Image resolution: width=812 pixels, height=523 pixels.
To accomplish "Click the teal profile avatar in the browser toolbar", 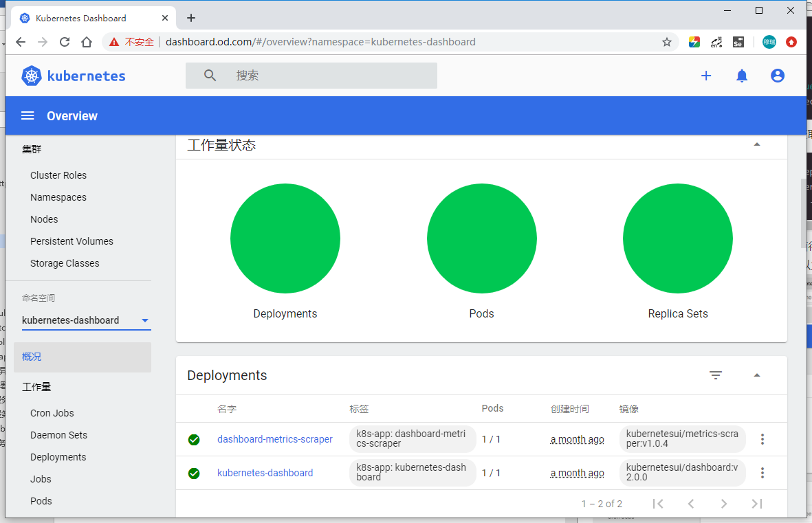I will pos(769,42).
